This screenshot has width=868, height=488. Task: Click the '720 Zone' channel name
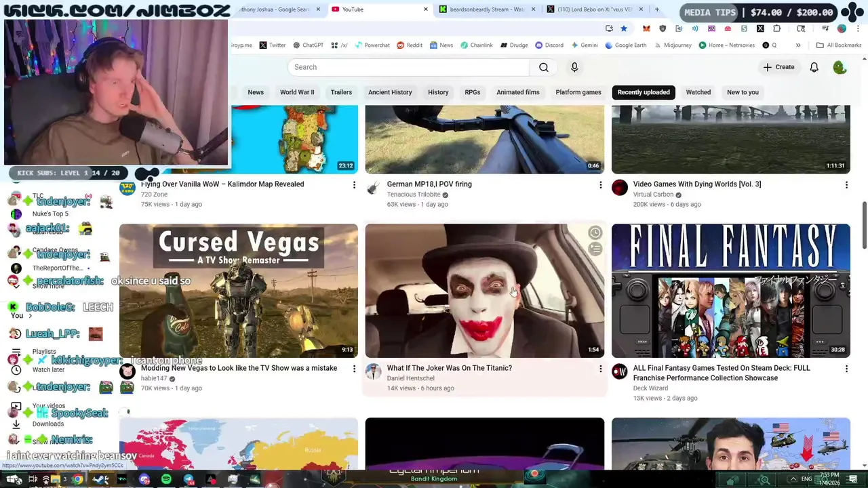pos(154,195)
